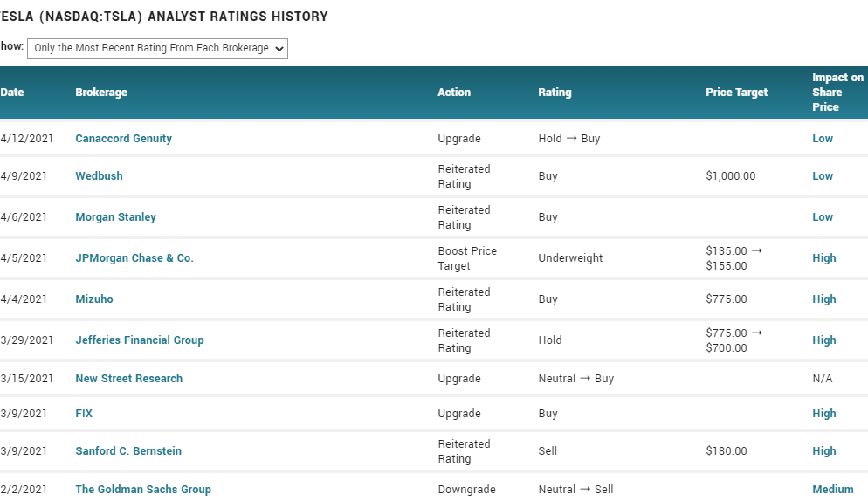Image resolution: width=868 pixels, height=501 pixels.
Task: Click Impact on Share Price header
Action: tap(837, 93)
